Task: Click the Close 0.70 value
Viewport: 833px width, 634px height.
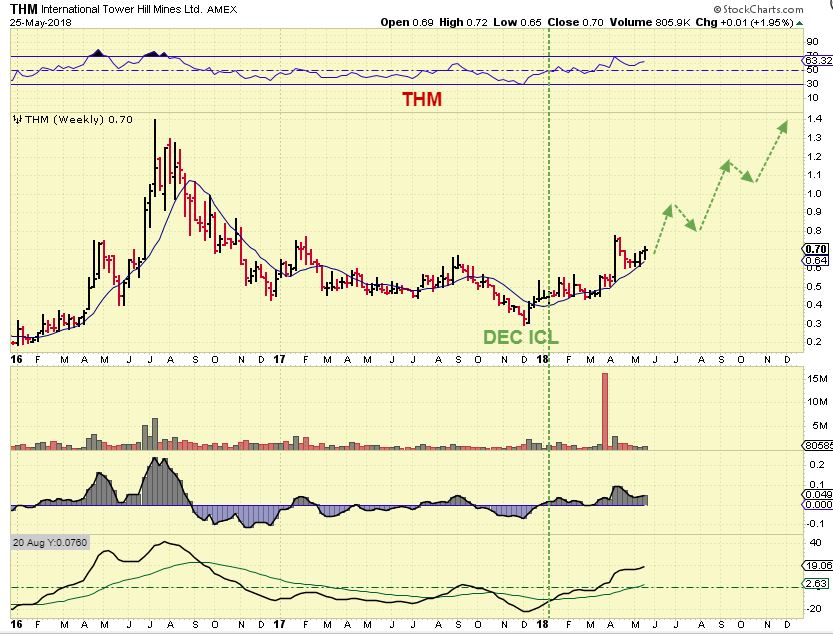Action: (575, 22)
